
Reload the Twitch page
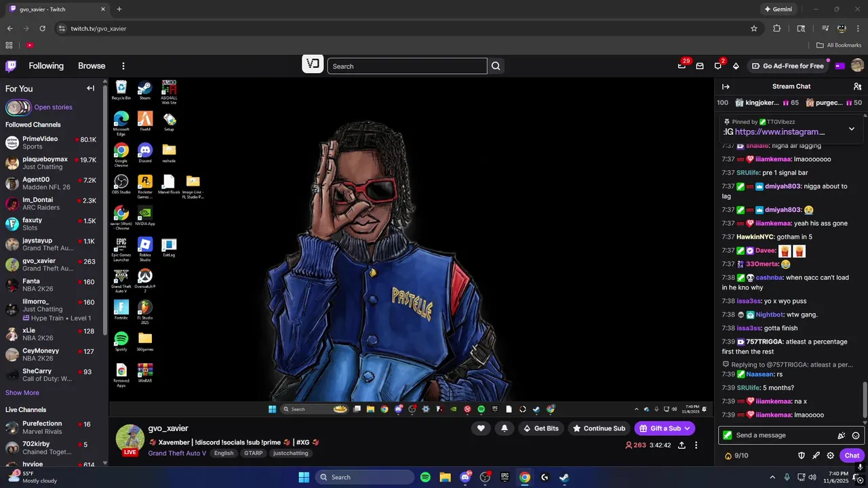42,28
